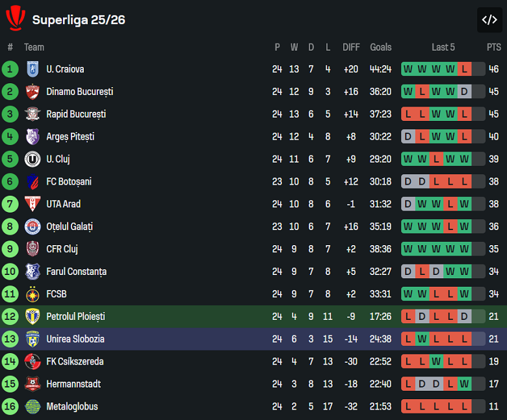507x420 pixels.
Task: Click U. Cluj's red L form badge
Action: (436, 159)
